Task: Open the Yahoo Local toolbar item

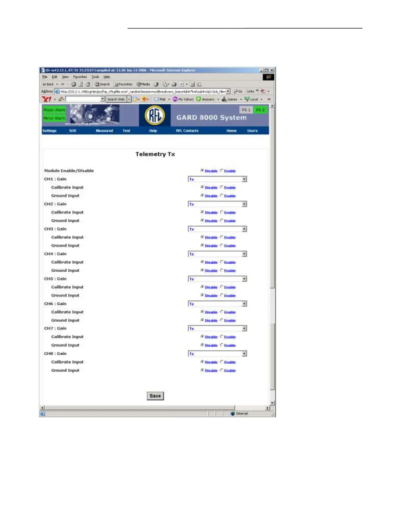Action: tap(251, 99)
